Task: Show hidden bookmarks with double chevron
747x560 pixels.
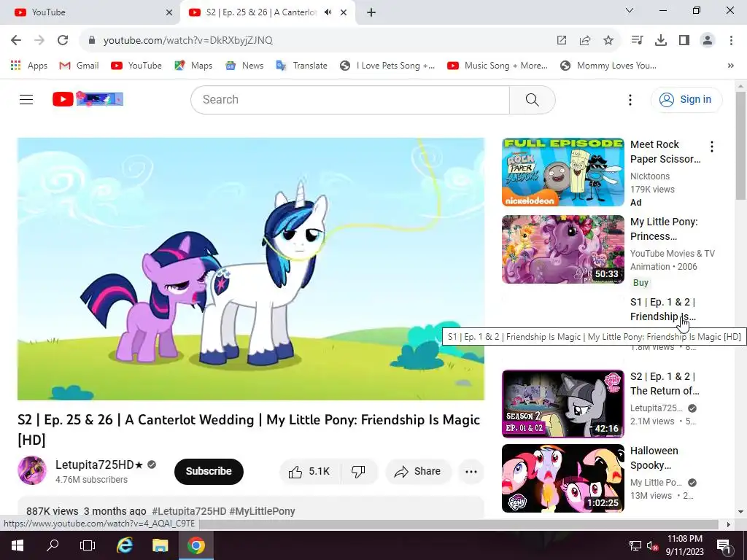Action: [x=731, y=66]
